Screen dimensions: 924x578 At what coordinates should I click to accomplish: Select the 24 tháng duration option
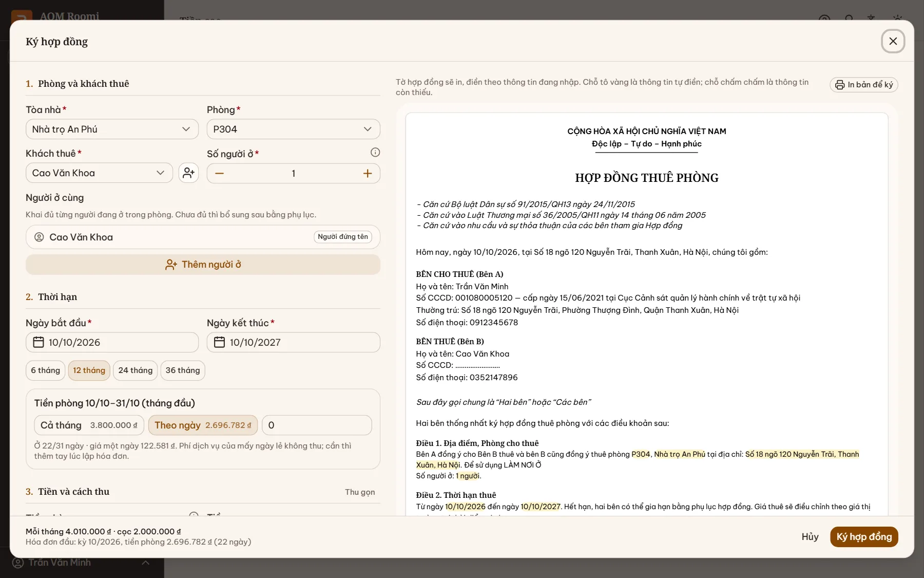click(x=136, y=370)
